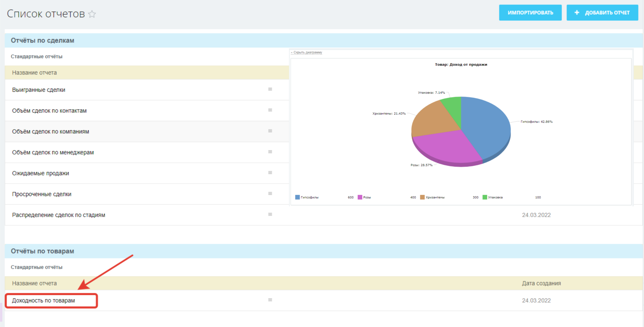644x327 pixels.
Task: Open menu icon for Доходность по товарам
Action: [x=270, y=300]
